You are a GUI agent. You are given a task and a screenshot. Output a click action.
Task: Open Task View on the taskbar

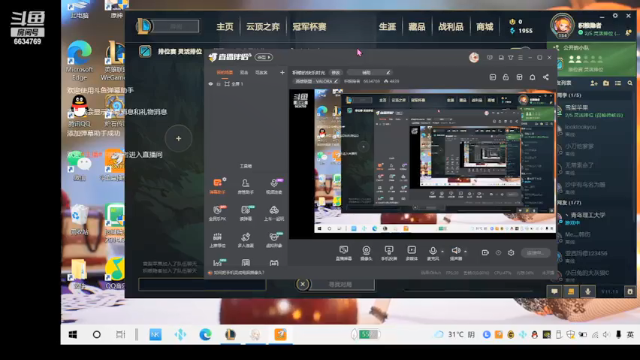point(120,335)
